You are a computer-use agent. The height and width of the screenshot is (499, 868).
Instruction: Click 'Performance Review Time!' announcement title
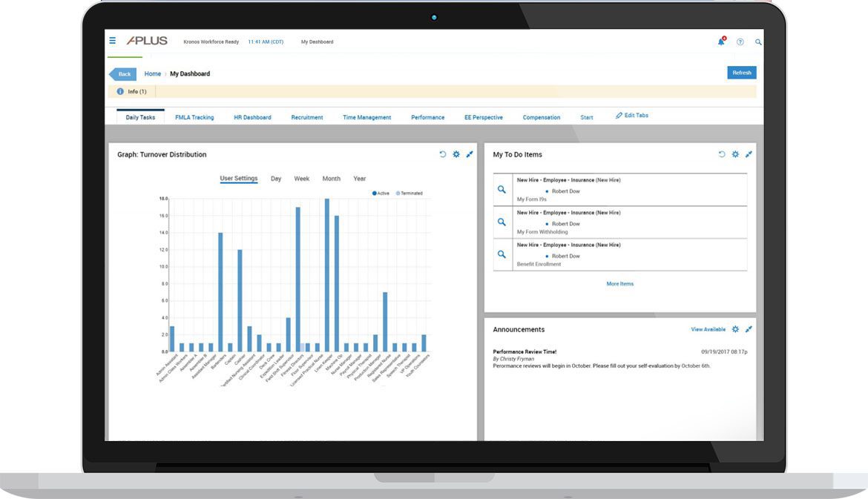coord(525,351)
